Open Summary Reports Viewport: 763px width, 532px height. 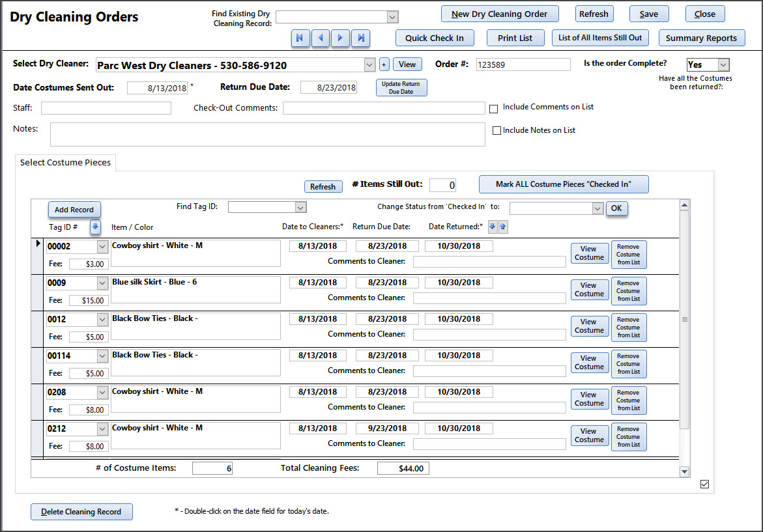coord(701,38)
